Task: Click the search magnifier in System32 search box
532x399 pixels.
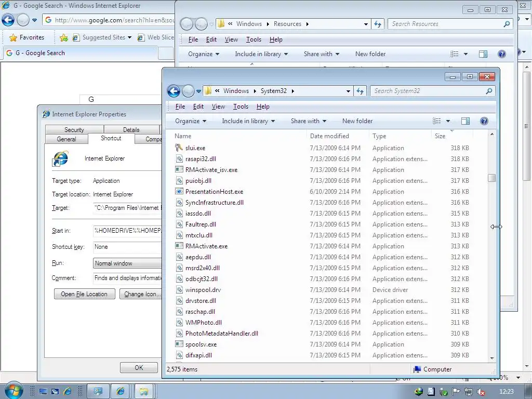Action: point(489,91)
